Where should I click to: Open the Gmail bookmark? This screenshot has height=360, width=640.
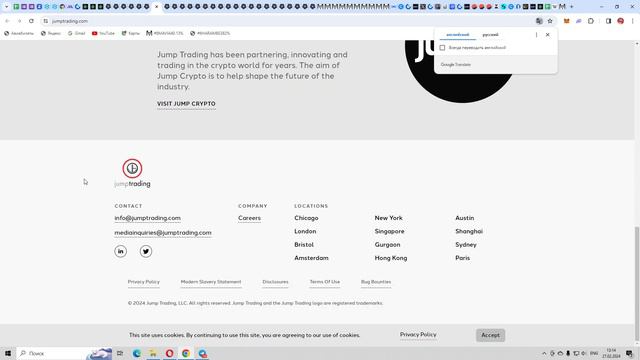click(x=76, y=33)
